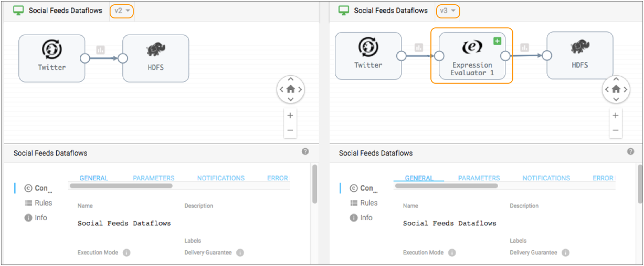Open help icon in the right properties panel

click(630, 152)
